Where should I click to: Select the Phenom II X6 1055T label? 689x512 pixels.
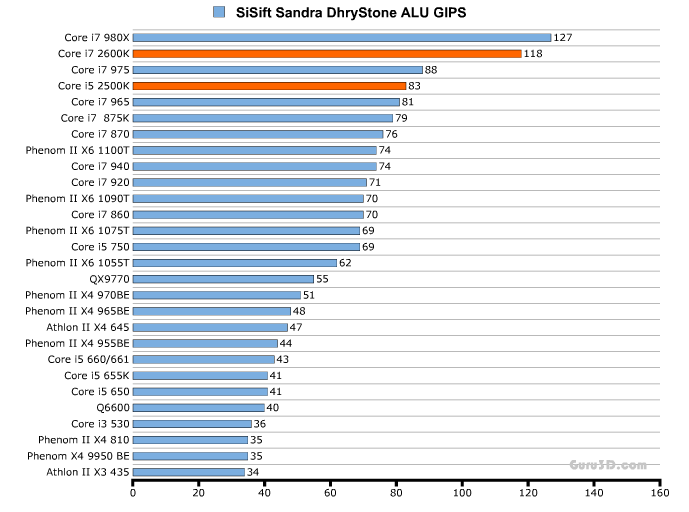tap(77, 263)
